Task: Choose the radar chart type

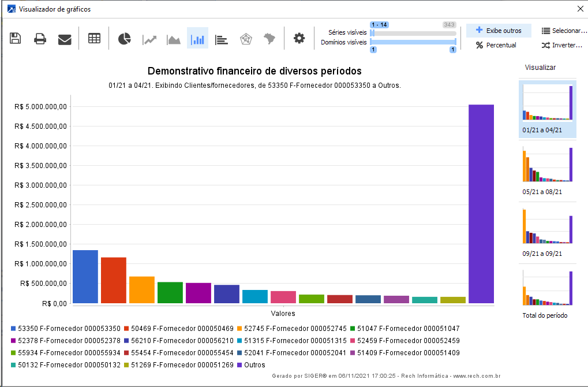Action: (245, 39)
